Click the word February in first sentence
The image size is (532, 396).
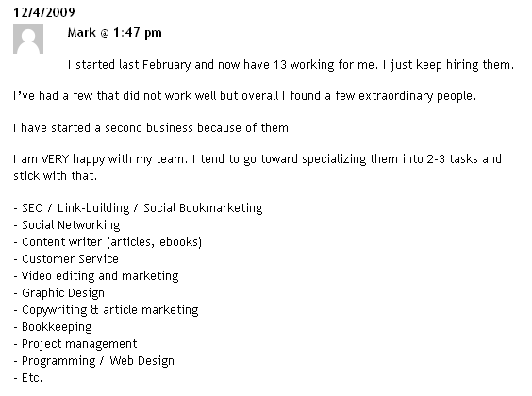pos(167,65)
